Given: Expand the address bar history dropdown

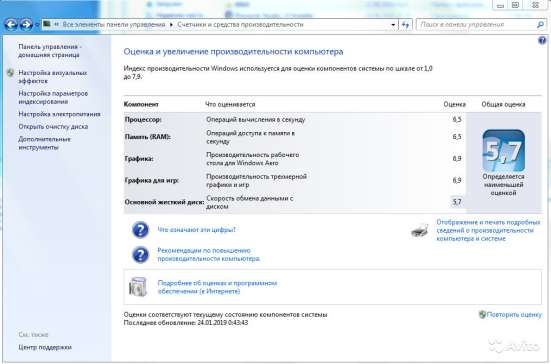Looking at the screenshot, I should [393, 25].
